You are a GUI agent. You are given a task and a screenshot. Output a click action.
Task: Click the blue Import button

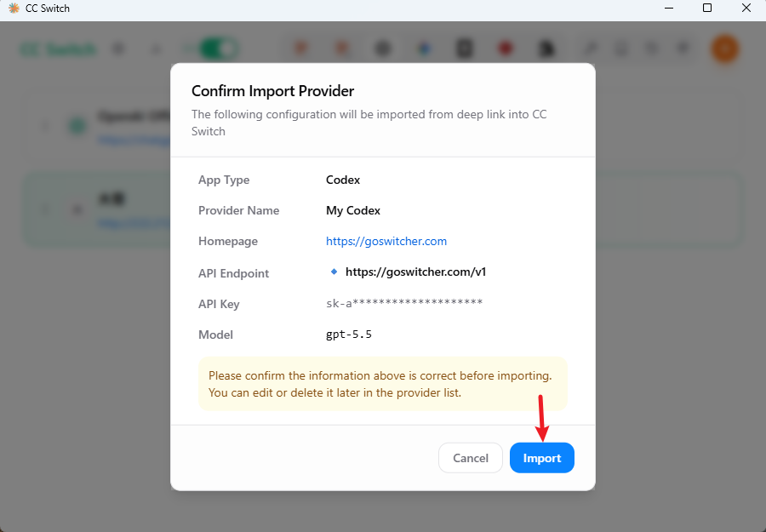(x=542, y=458)
